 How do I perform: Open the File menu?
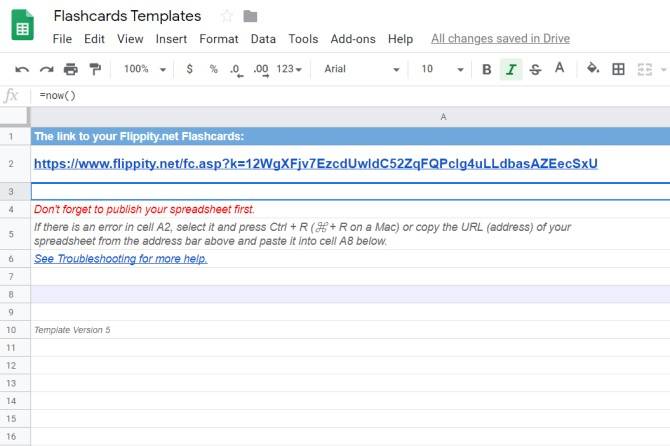click(62, 39)
